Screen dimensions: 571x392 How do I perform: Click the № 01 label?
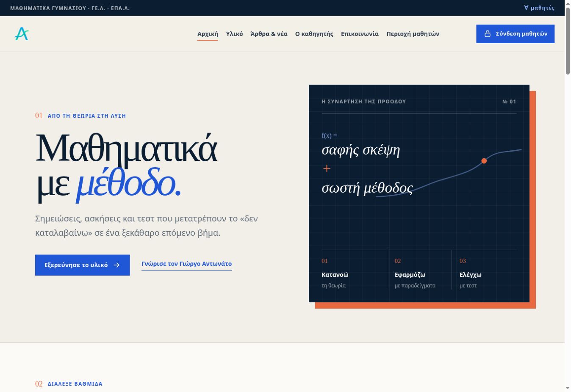pyautogui.click(x=509, y=102)
